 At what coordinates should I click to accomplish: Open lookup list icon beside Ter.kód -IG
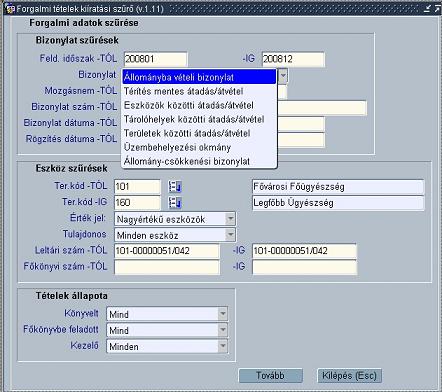(175, 203)
